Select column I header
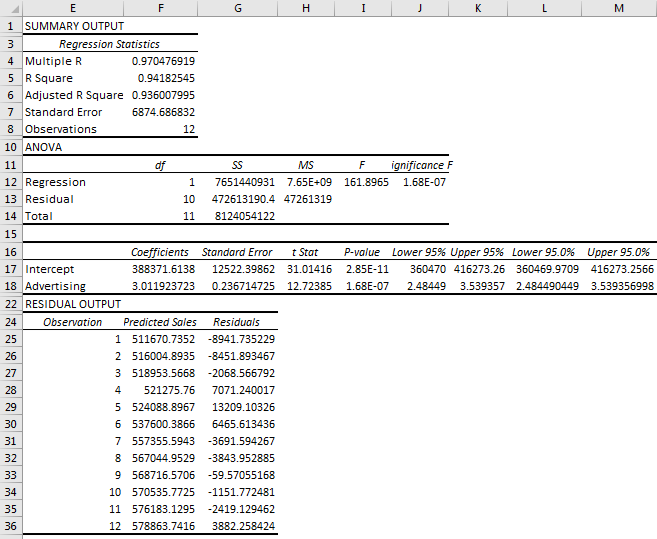Image resolution: width=657 pixels, height=539 pixels. [363, 8]
